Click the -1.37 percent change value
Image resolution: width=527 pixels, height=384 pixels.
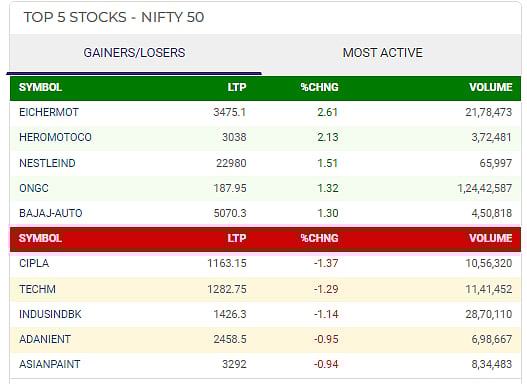[x=326, y=263]
